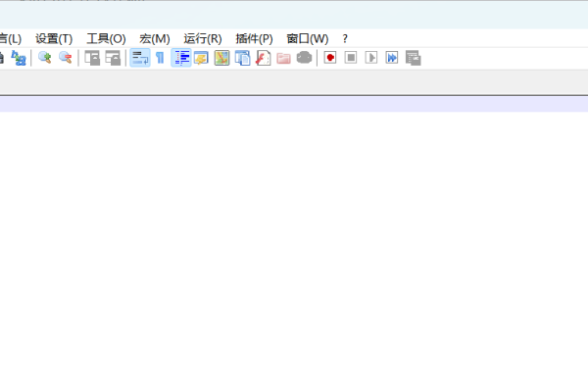Click the Monitoring (tail -f) eye icon
Image resolution: width=588 pixels, height=392 pixels.
[305, 58]
